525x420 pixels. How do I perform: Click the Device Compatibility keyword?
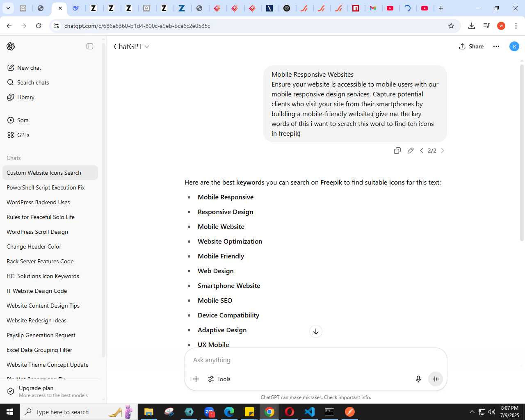(228, 315)
